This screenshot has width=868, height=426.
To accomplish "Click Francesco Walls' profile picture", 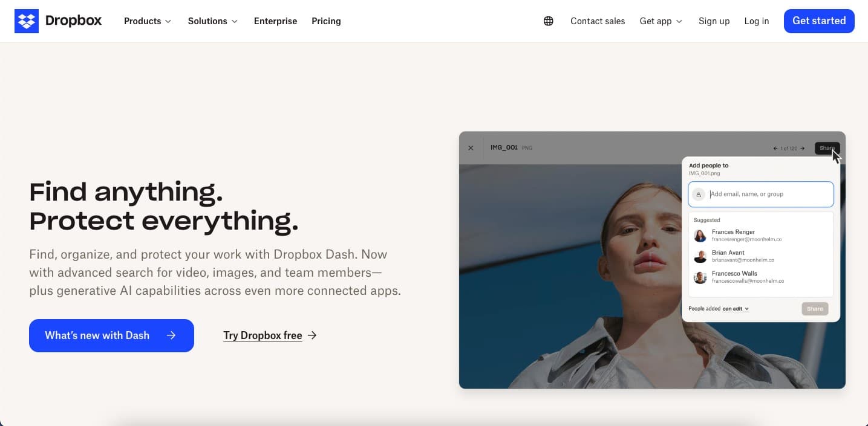I will (x=700, y=277).
